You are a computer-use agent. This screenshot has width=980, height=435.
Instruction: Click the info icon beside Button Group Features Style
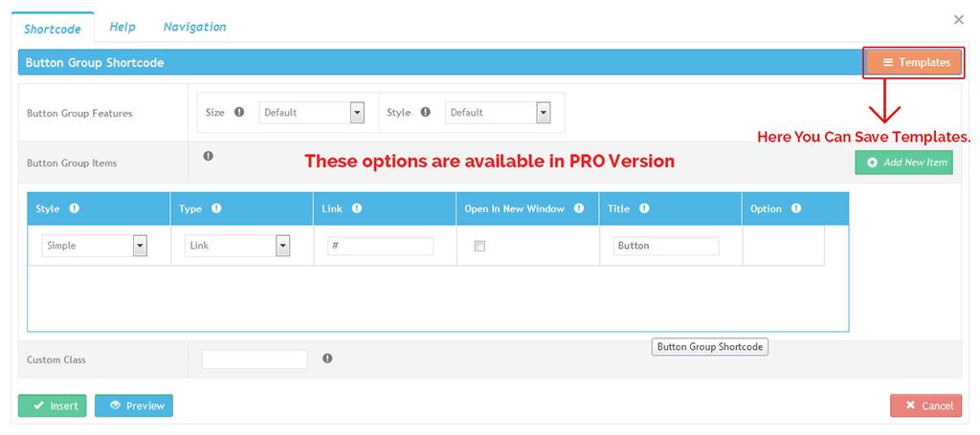pyautogui.click(x=425, y=112)
